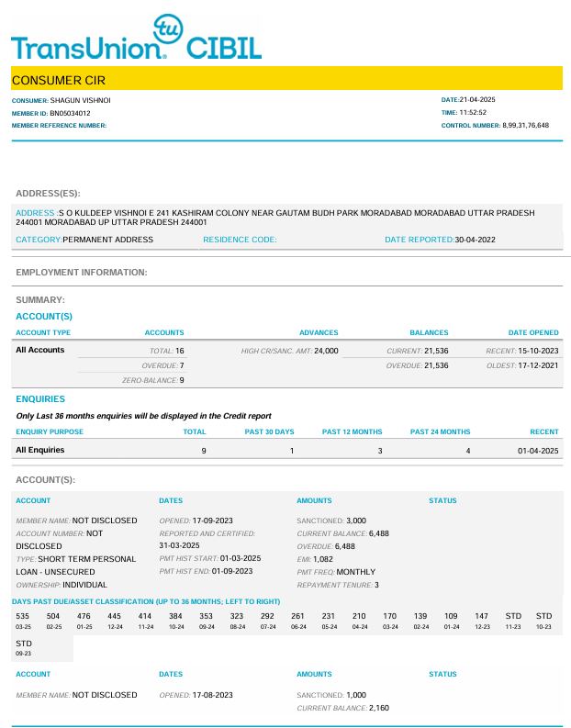Click the ACCOUNT TYPE column header
This screenshot has width=571, height=728.
pyautogui.click(x=43, y=332)
